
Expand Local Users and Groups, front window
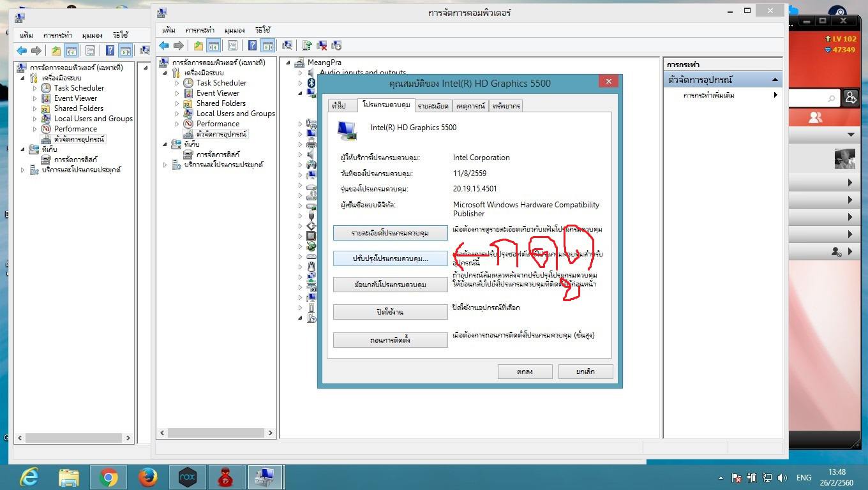tap(177, 114)
